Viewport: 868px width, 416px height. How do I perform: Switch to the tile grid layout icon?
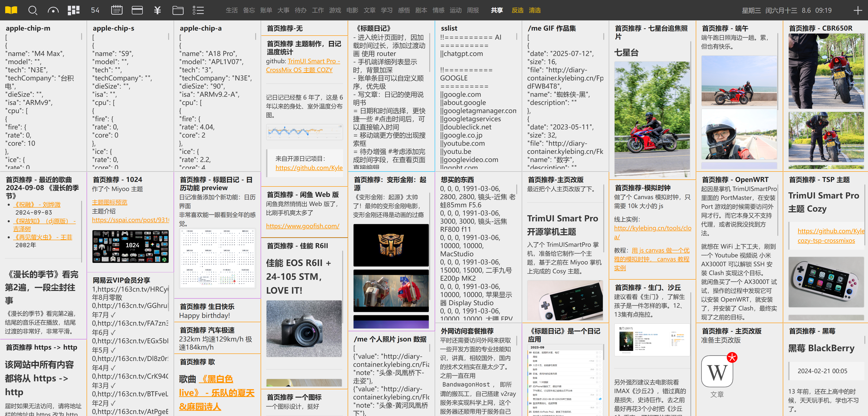pos(73,10)
